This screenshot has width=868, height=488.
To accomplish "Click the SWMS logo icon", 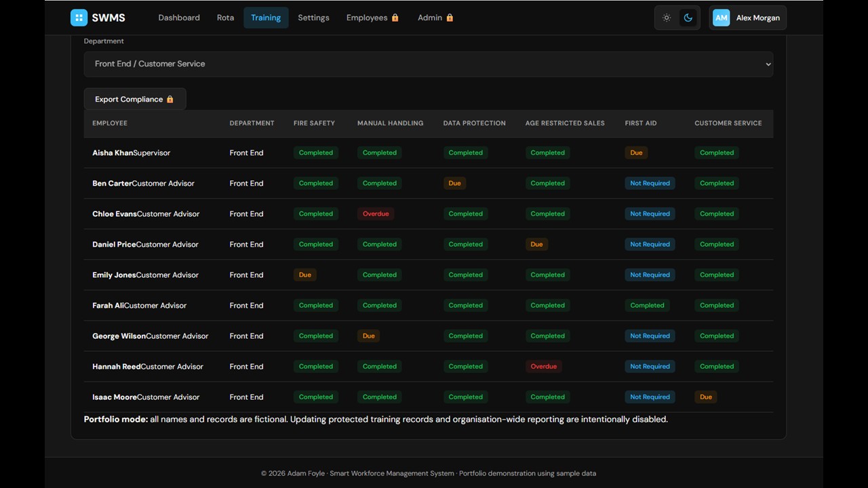I will pos(79,18).
